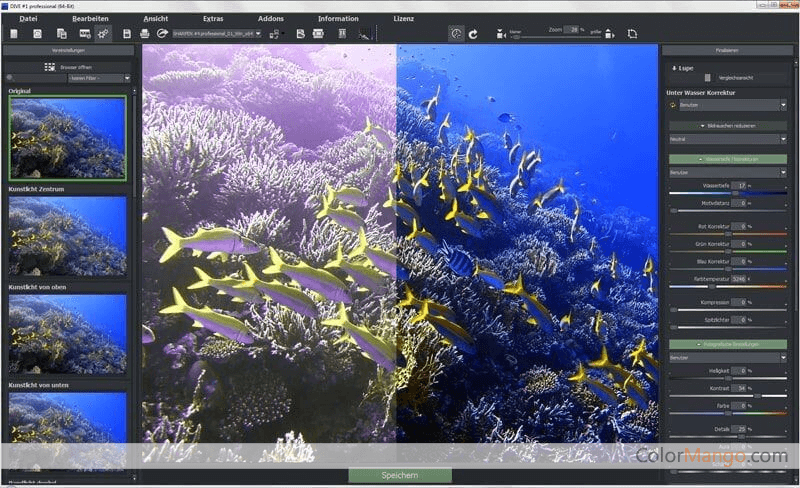Toggle the real-time preview clock button
The height and width of the screenshot is (488, 800).
pyautogui.click(x=456, y=33)
